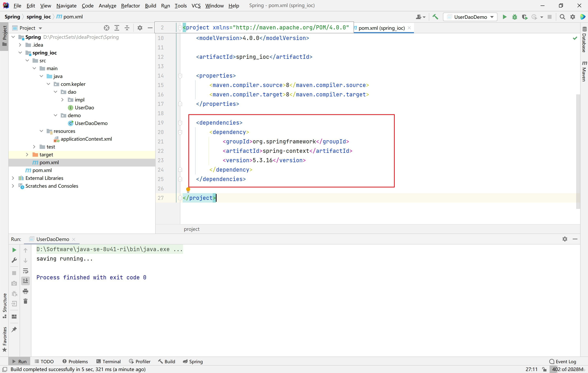588x373 pixels.
Task: Rerun UserDaoDemo in Run panel
Action: [14, 250]
